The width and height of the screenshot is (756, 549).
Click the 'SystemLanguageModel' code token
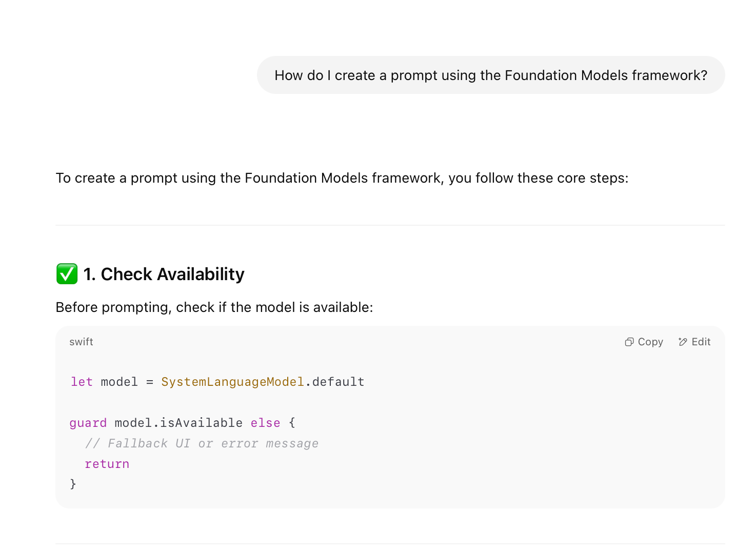[232, 382]
